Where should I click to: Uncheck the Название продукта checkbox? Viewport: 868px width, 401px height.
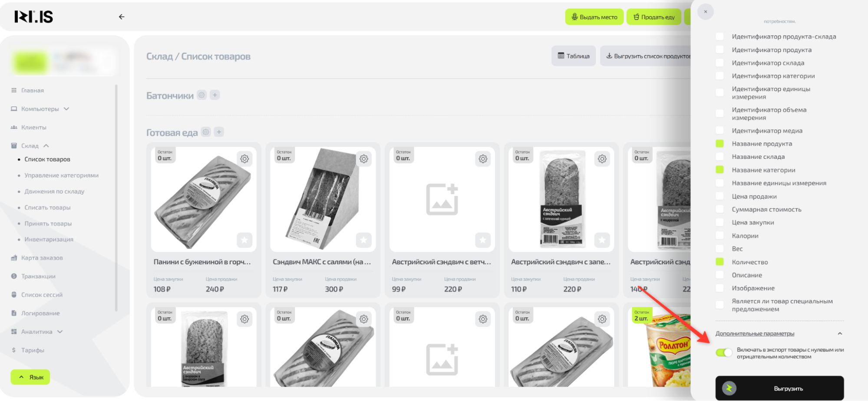coord(719,144)
